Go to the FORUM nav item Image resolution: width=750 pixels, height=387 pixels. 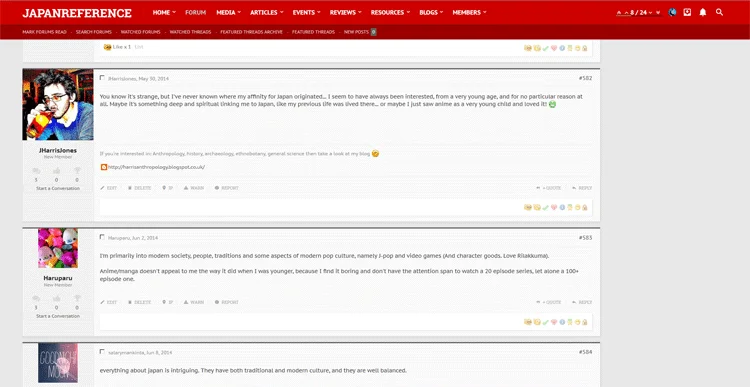click(195, 12)
